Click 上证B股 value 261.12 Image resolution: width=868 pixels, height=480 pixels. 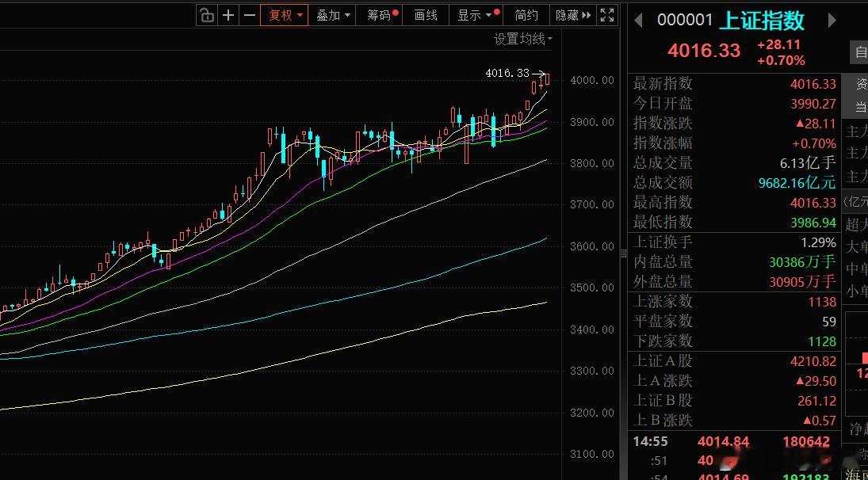coord(817,401)
